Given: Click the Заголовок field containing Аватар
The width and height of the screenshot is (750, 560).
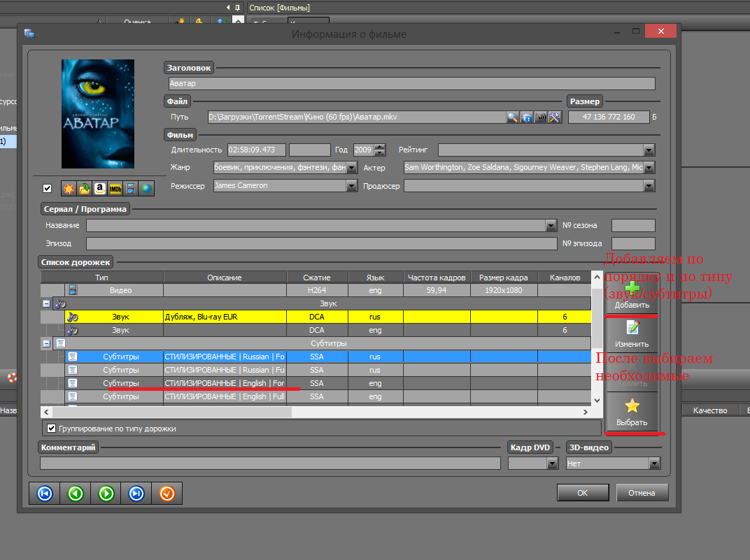Looking at the screenshot, I should click(410, 84).
